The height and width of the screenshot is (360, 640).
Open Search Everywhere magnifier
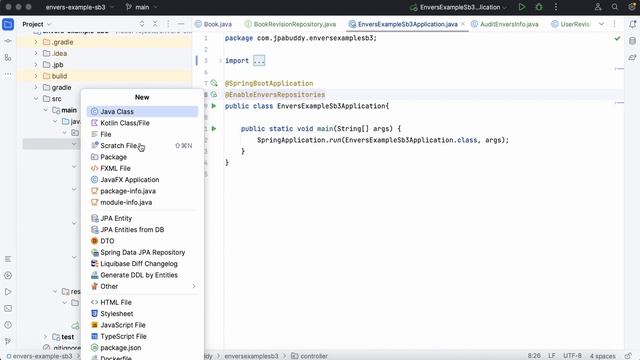[x=615, y=7]
